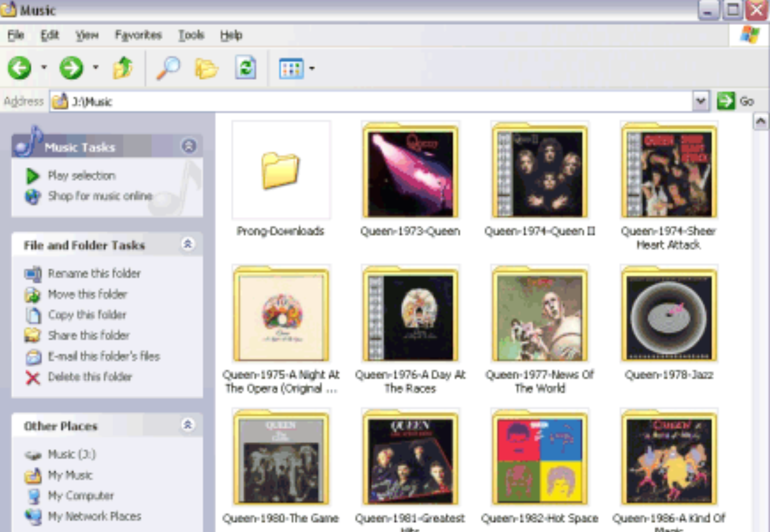
Task: Toggle the Folders pane button
Action: pos(207,69)
